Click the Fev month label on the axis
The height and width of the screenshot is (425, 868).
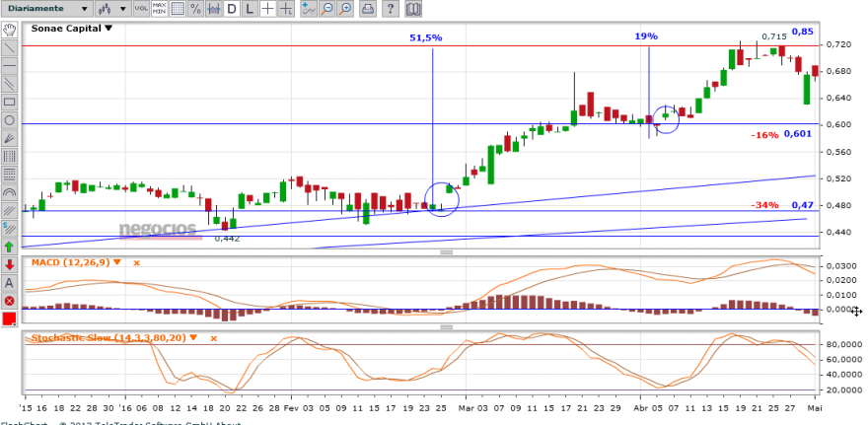(x=292, y=408)
